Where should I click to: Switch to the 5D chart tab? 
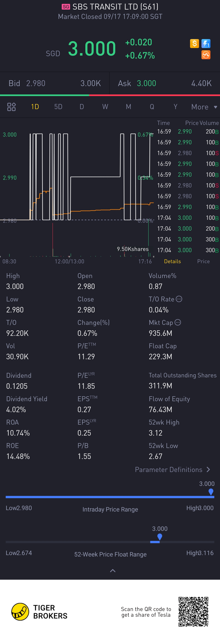58,107
